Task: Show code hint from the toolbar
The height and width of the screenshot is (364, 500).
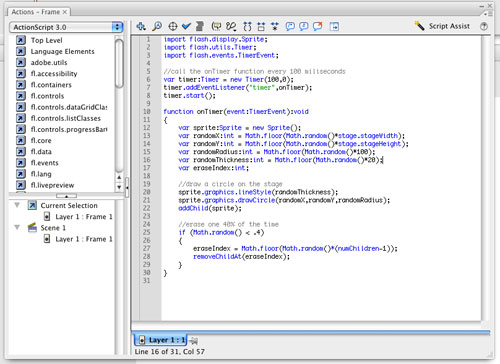Action: pos(216,26)
